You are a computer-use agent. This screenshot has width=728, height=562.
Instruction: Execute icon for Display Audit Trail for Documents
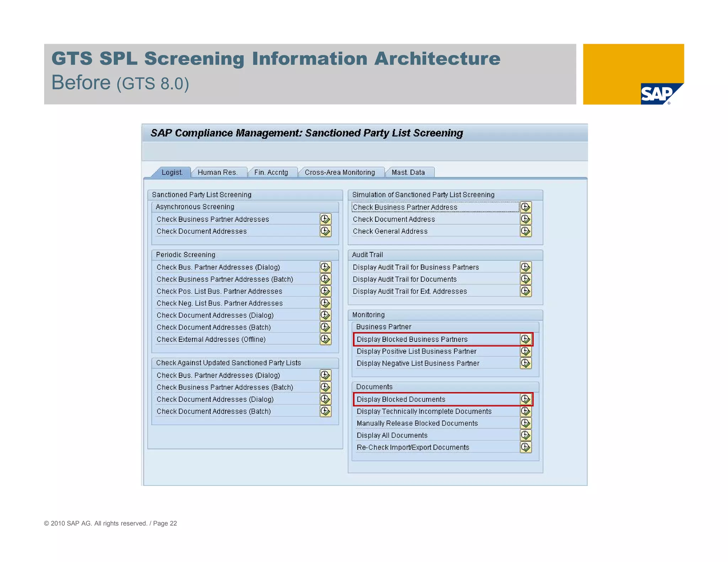[526, 279]
